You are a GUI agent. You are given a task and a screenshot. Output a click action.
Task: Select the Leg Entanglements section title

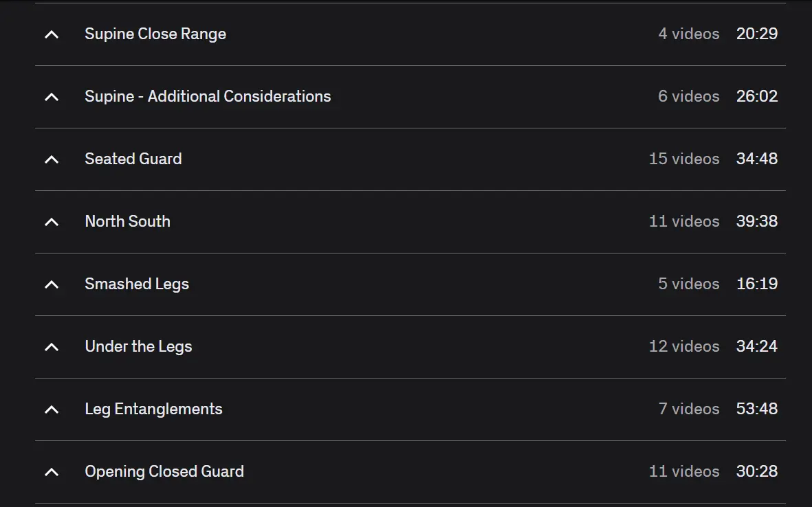153,409
